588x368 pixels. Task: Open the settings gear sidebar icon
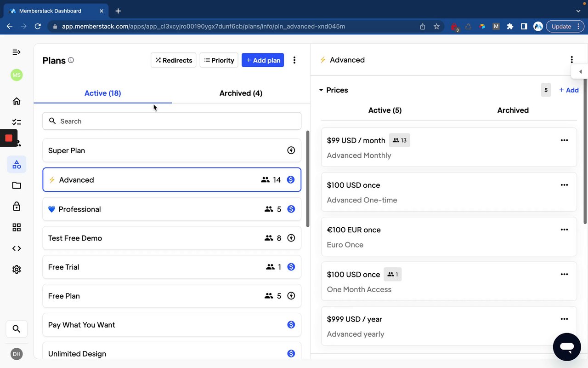pos(17,269)
